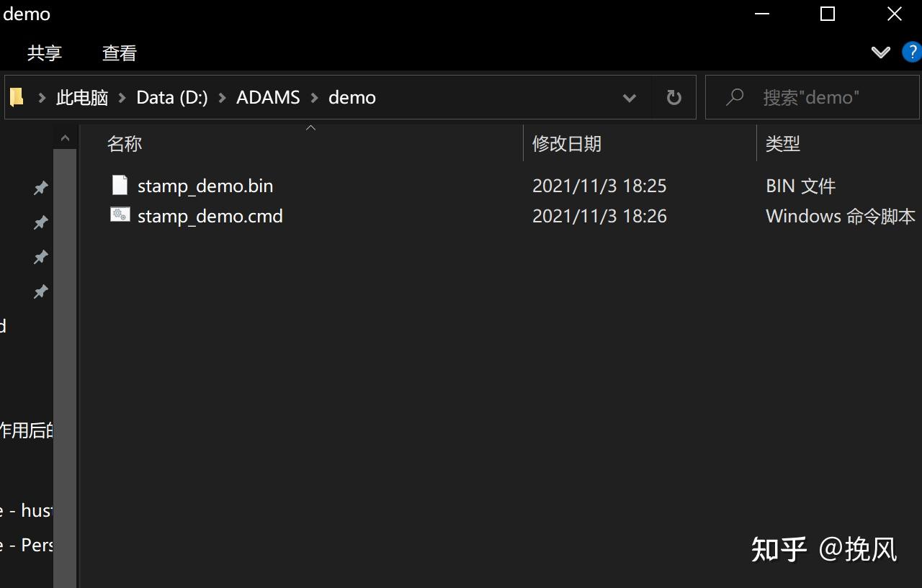Click the search magnifier icon
This screenshot has width=922, height=588.
pos(734,97)
